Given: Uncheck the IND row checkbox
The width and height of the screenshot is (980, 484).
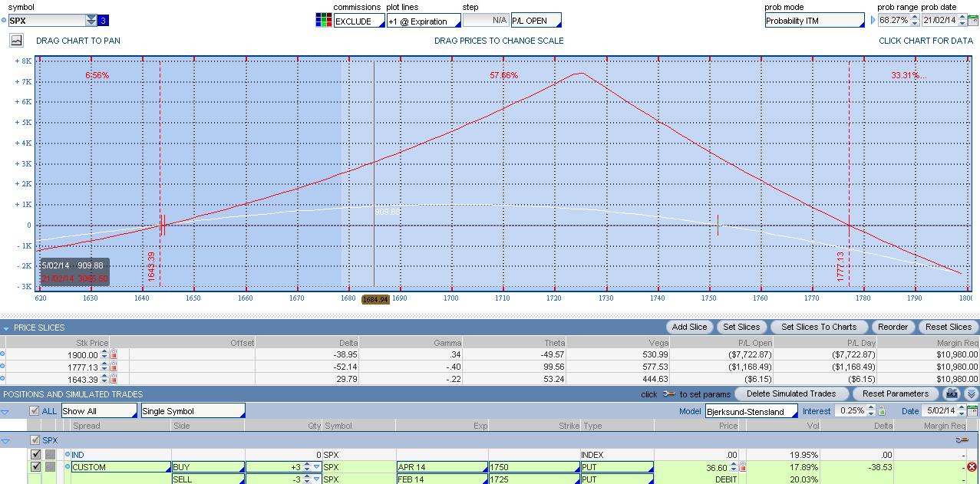Looking at the screenshot, I should click(x=35, y=455).
